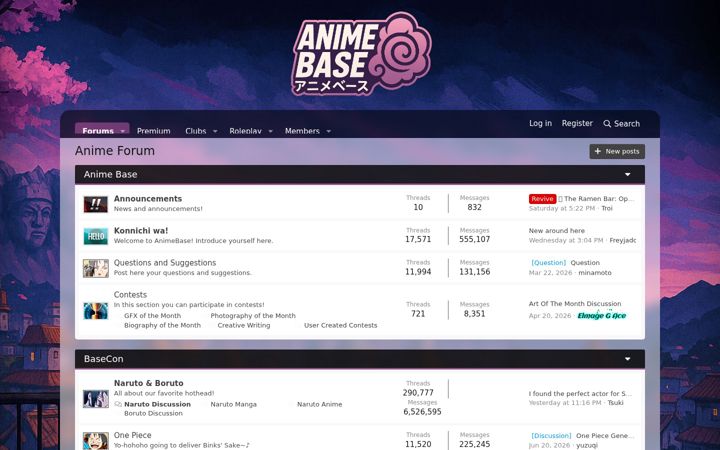The height and width of the screenshot is (450, 720).
Task: Open One Piece General latest thread
Action: tap(605, 435)
